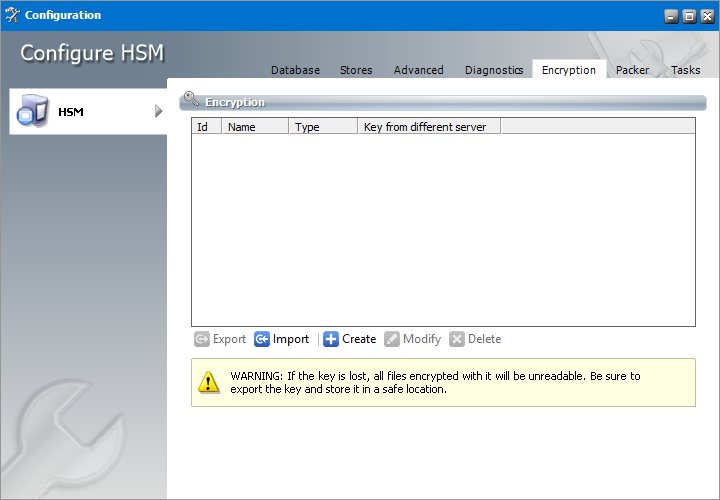
Task: Switch to the Packer tab
Action: [632, 70]
